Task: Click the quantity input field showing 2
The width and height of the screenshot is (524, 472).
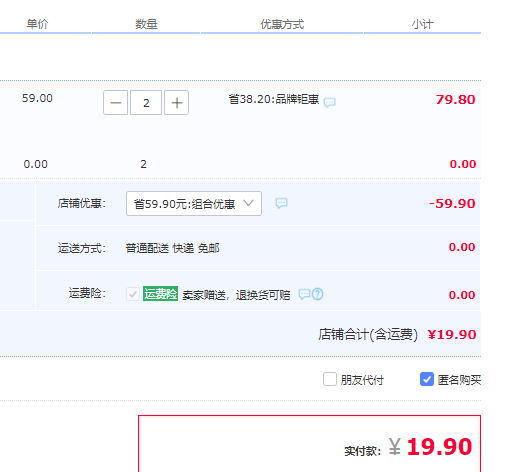Action: (x=146, y=103)
